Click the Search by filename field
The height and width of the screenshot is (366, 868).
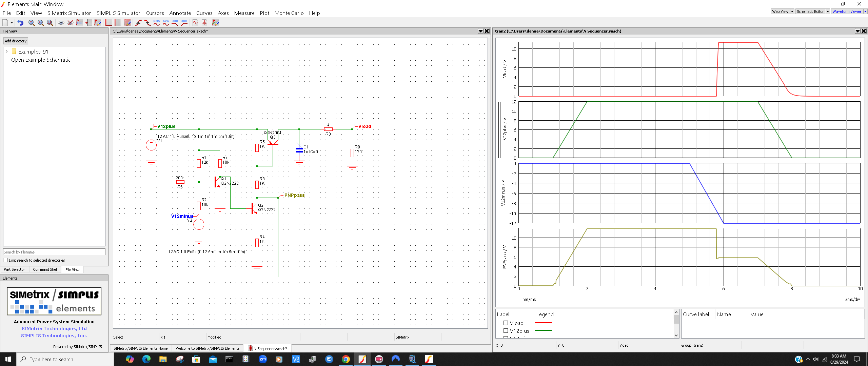pyautogui.click(x=54, y=252)
